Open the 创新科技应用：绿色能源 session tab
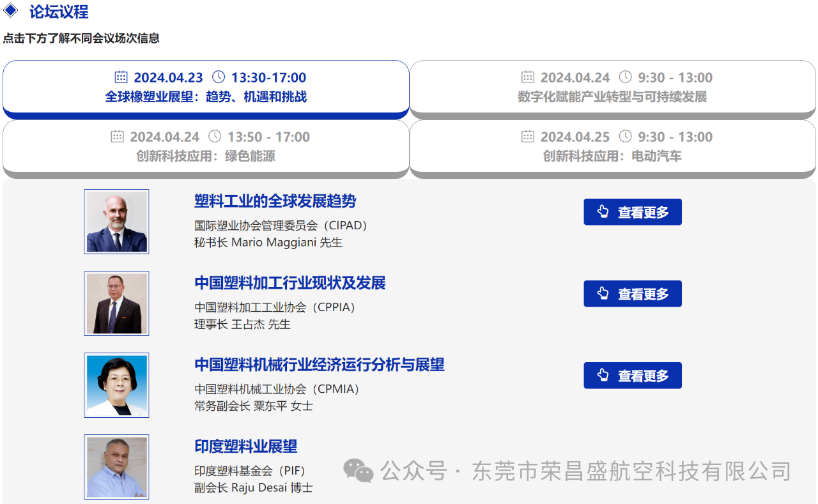 (206, 147)
